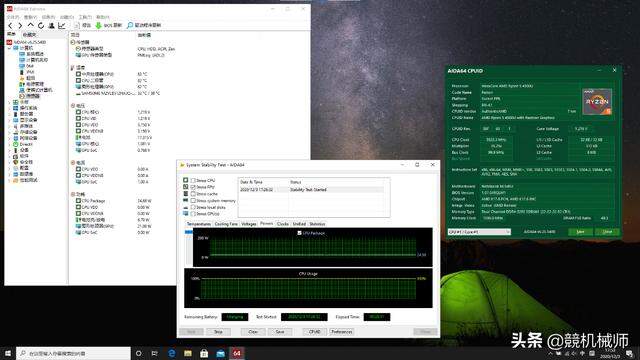Click the green BIOS update arrow icon
Viewport: 640px width, 360px height.
tap(98, 25)
